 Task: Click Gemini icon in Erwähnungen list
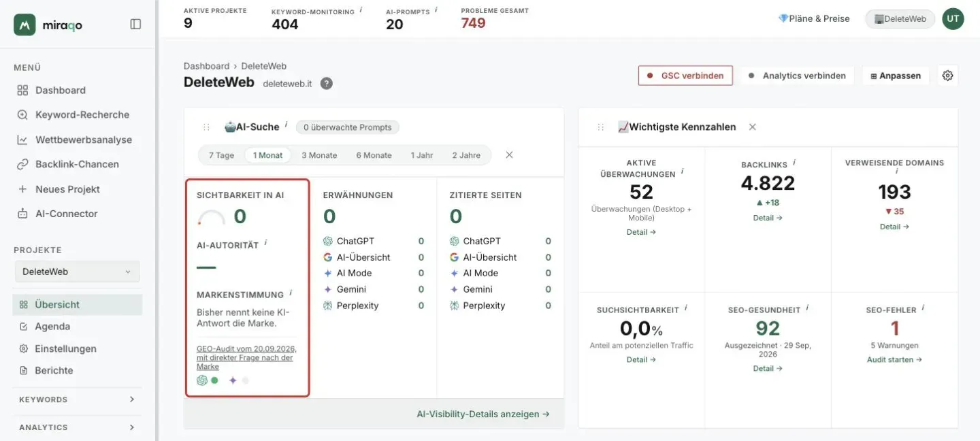coord(328,289)
